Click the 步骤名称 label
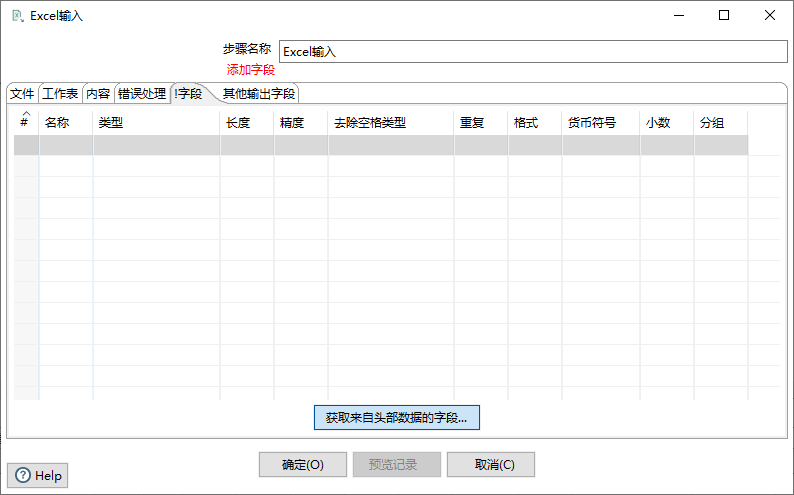 click(x=247, y=49)
